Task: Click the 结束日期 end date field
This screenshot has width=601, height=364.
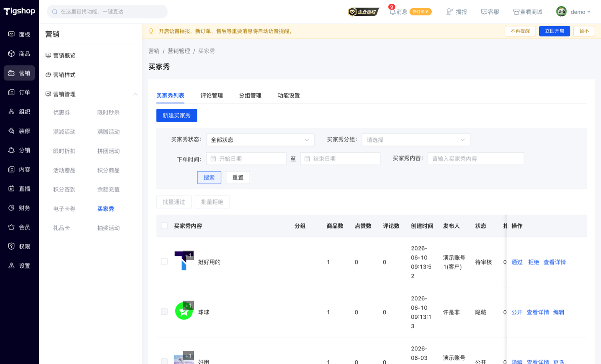Action: coord(340,159)
